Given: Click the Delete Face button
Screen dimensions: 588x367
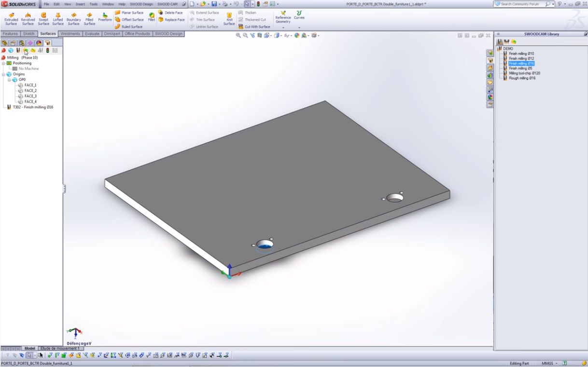Looking at the screenshot, I should (171, 13).
